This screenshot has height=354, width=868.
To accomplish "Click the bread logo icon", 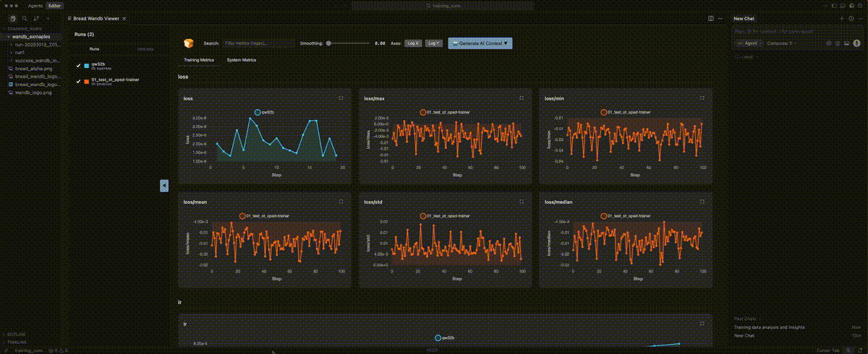I will point(188,43).
